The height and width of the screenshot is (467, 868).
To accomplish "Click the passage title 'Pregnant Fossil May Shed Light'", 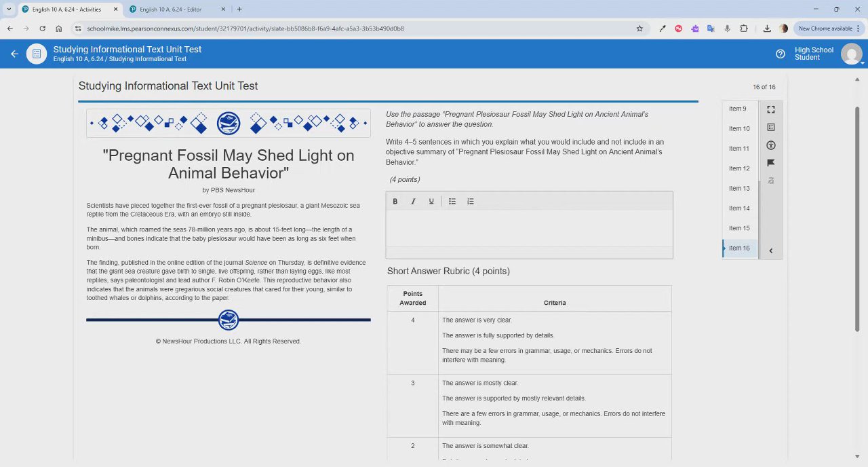I will [229, 164].
